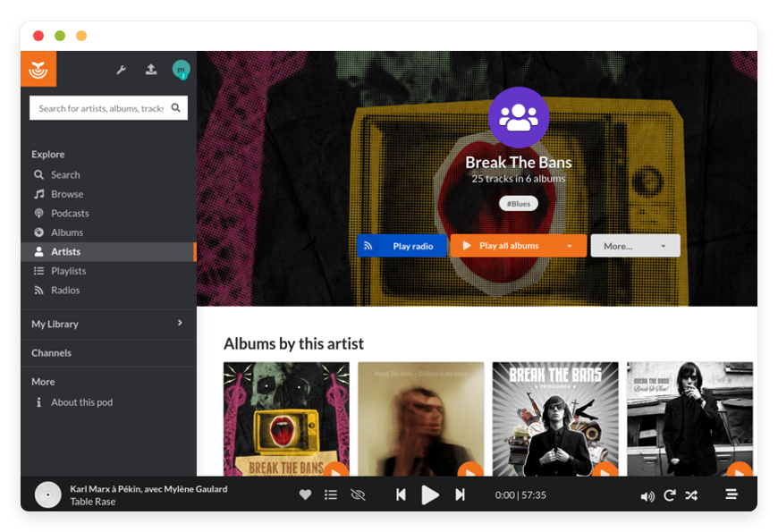Play the yellow TV album via its orange button

tap(336, 470)
